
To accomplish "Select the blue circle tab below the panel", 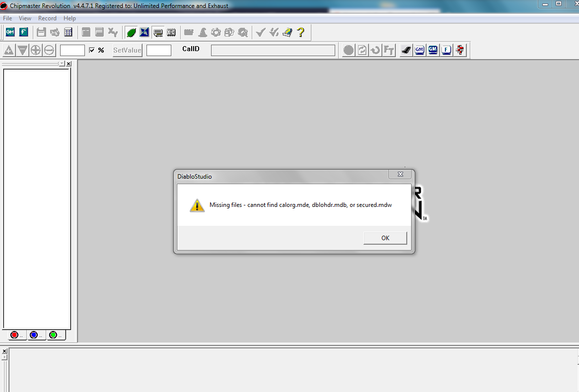I will (x=36, y=335).
